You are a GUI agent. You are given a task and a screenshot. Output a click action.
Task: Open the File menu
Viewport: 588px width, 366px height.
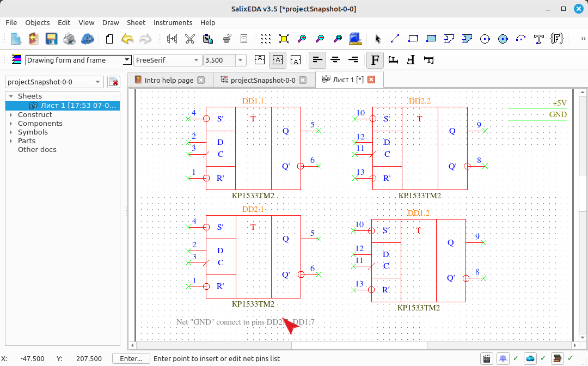coord(11,22)
